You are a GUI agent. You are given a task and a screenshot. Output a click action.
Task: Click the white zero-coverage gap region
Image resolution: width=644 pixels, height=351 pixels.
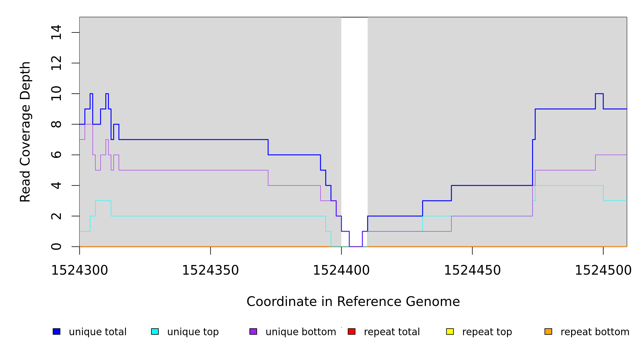click(x=354, y=117)
